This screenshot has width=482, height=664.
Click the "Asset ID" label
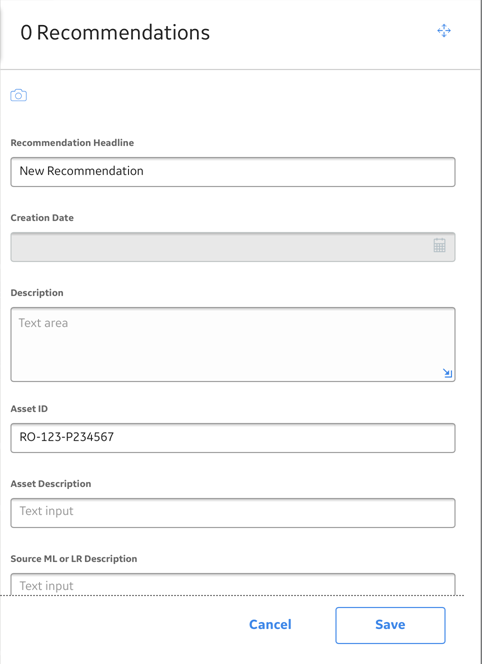tap(29, 409)
